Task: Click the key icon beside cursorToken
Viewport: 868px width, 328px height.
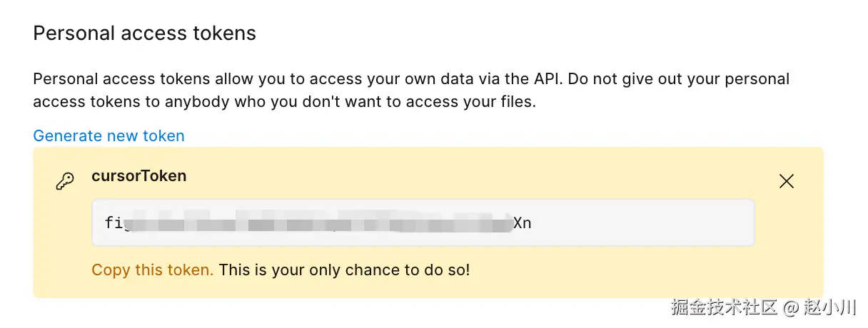Action: pyautogui.click(x=65, y=182)
